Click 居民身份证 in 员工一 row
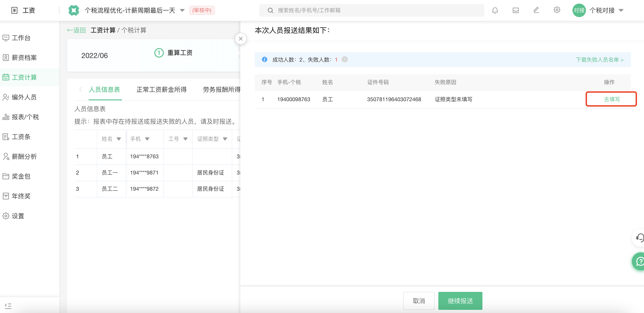Image resolution: width=644 pixels, height=313 pixels. (210, 172)
